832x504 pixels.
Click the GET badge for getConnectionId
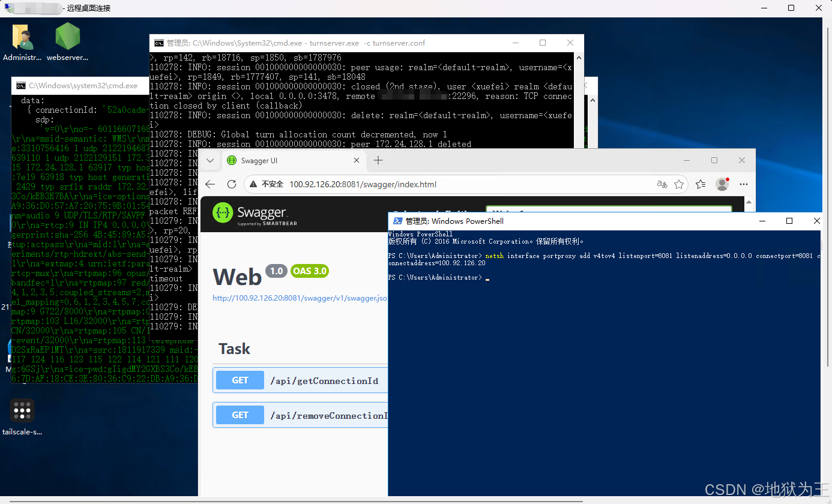(x=240, y=380)
